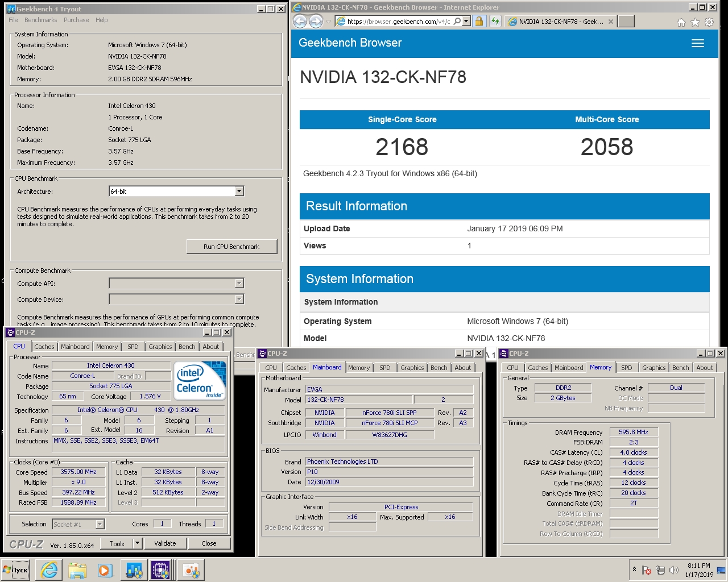Open Windows Explorer folder from taskbar

click(77, 570)
